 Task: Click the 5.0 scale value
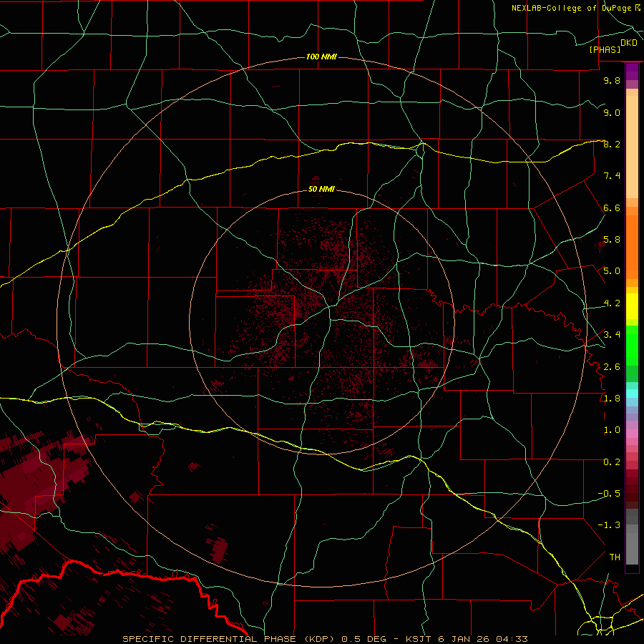coord(612,271)
